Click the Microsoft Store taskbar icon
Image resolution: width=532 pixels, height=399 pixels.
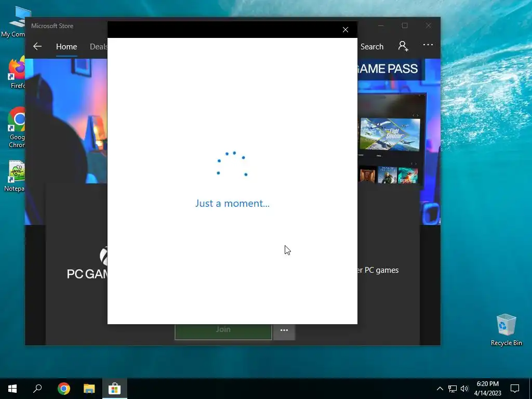coord(115,389)
